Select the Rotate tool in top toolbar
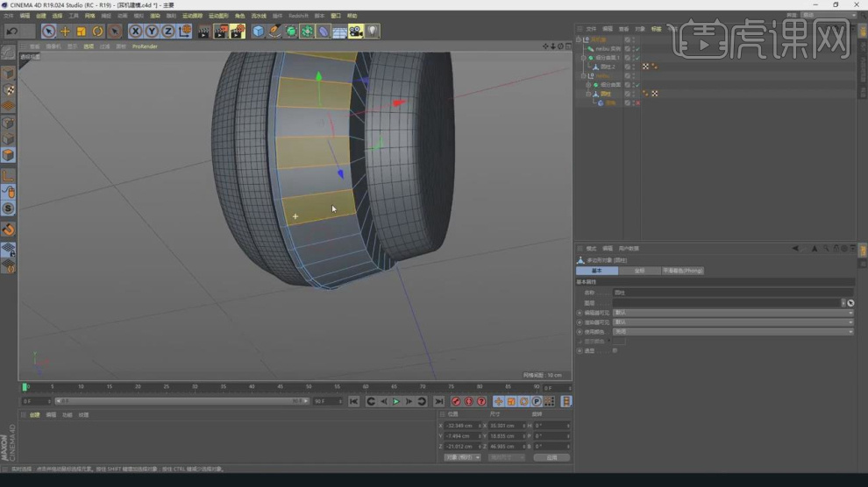868x487 pixels. (98, 32)
